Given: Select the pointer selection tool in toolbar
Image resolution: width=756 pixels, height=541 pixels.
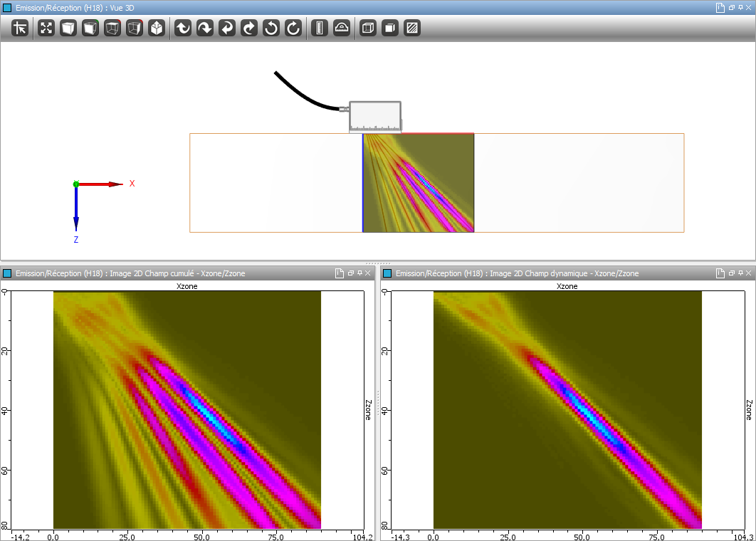Looking at the screenshot, I should (20, 28).
